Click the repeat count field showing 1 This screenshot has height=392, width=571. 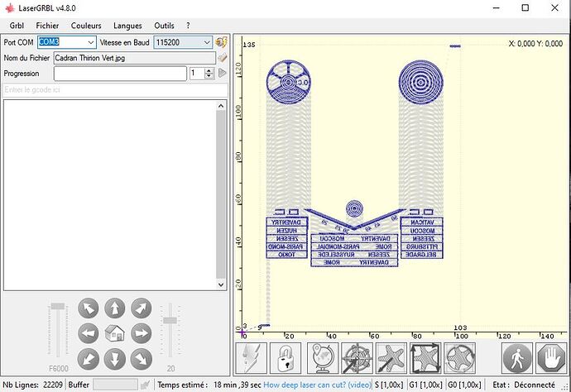[x=197, y=73]
